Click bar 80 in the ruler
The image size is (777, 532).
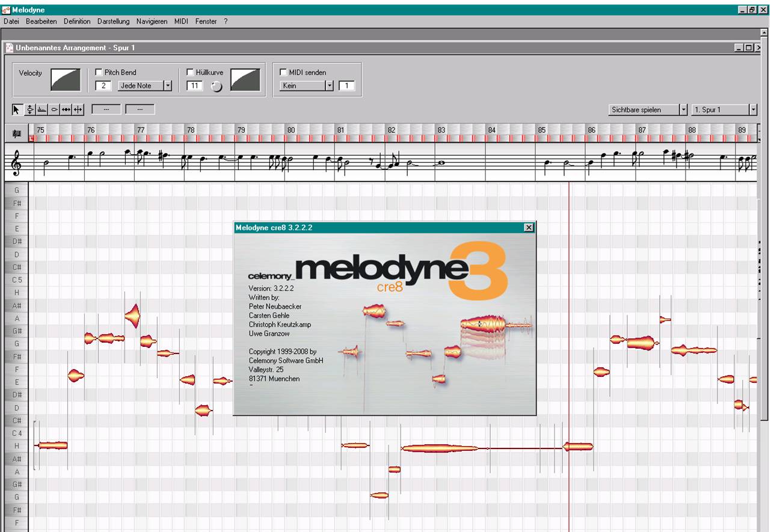pyautogui.click(x=291, y=130)
